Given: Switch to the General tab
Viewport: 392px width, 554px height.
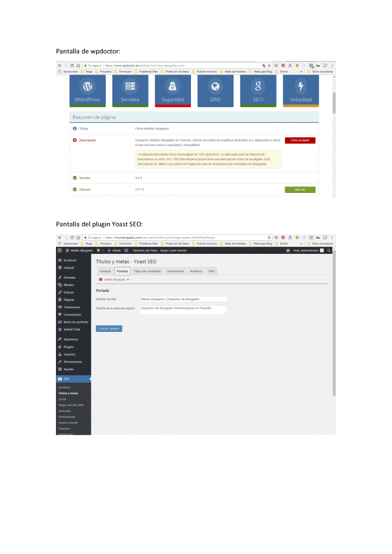Looking at the screenshot, I should 105,271.
